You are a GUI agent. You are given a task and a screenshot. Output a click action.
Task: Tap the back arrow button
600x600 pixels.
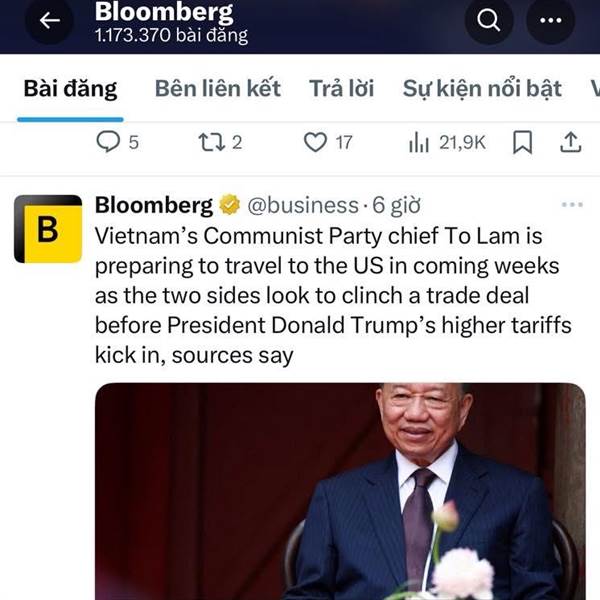click(x=49, y=20)
